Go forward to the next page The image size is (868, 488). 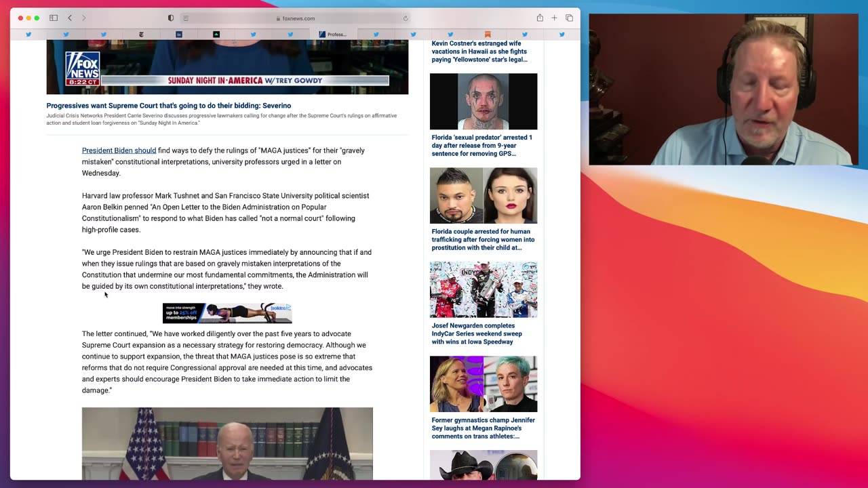[84, 18]
